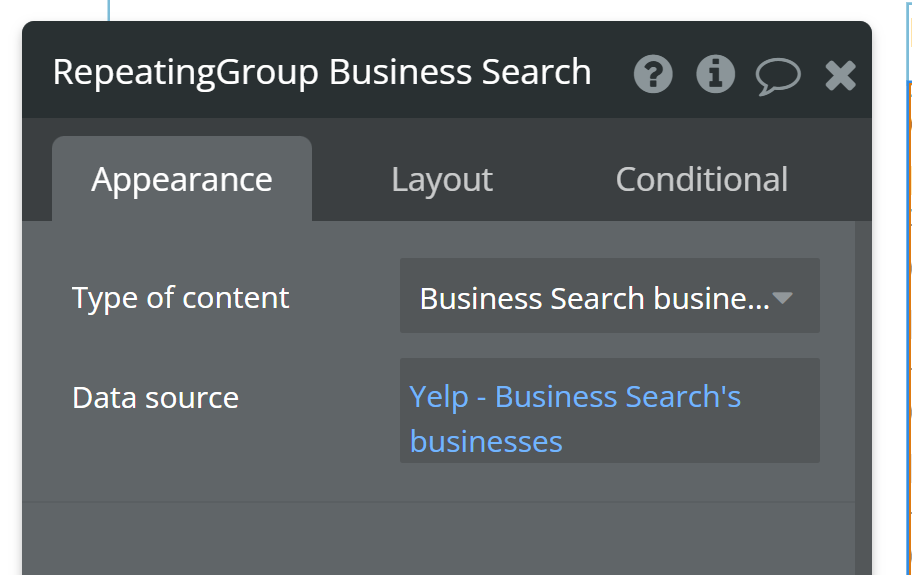Image resolution: width=912 pixels, height=575 pixels.
Task: Select the Conditional tab
Action: (x=701, y=180)
